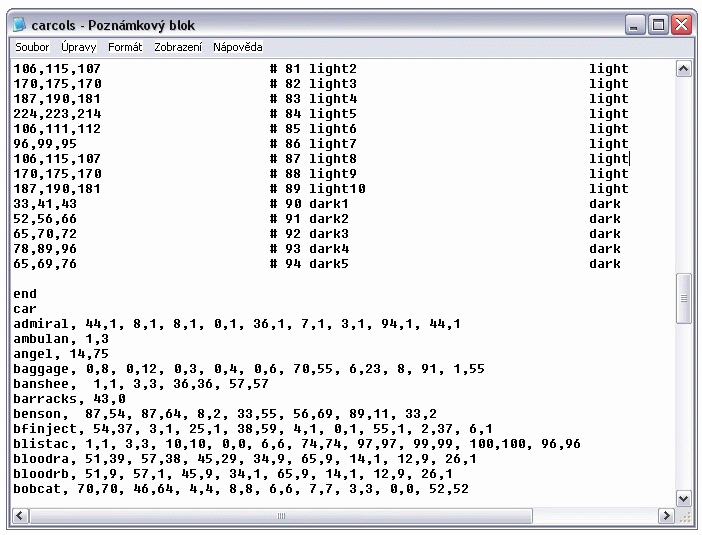702x535 pixels.
Task: Minimize the carcols Notepad window
Action: [636, 25]
